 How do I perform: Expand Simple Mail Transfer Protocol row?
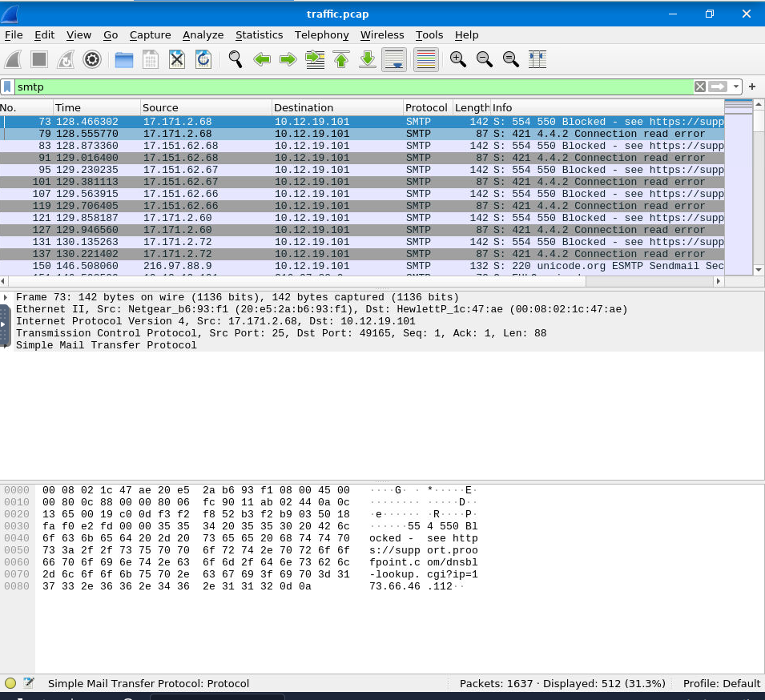[6, 345]
